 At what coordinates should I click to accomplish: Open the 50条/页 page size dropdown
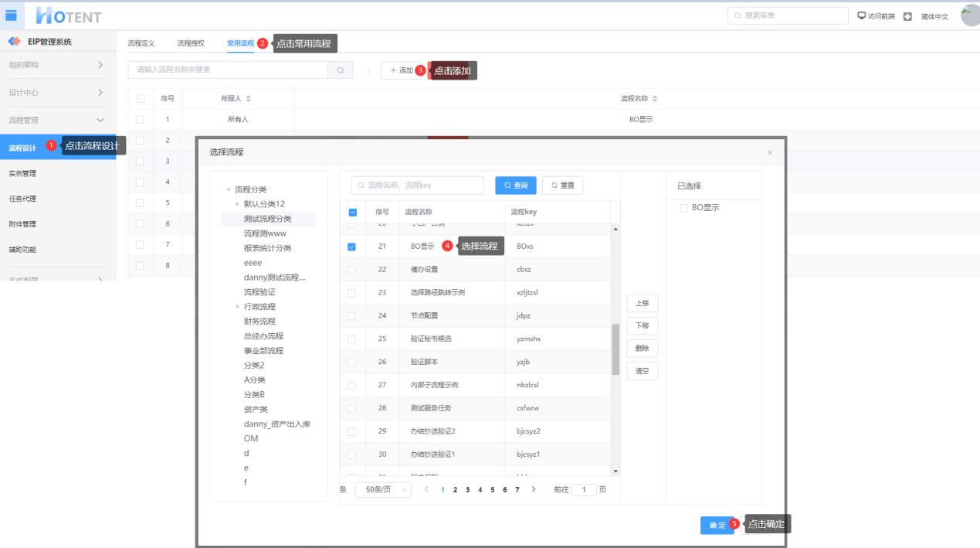pos(383,490)
